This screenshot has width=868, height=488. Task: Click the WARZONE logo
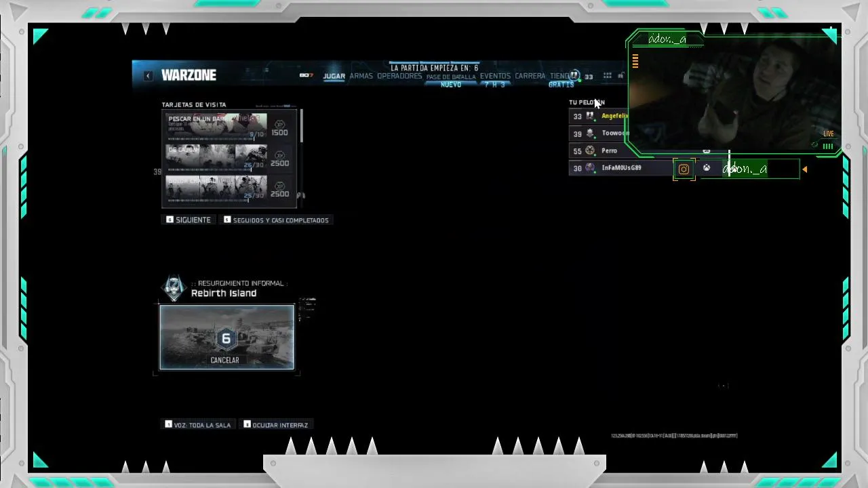pyautogui.click(x=189, y=75)
